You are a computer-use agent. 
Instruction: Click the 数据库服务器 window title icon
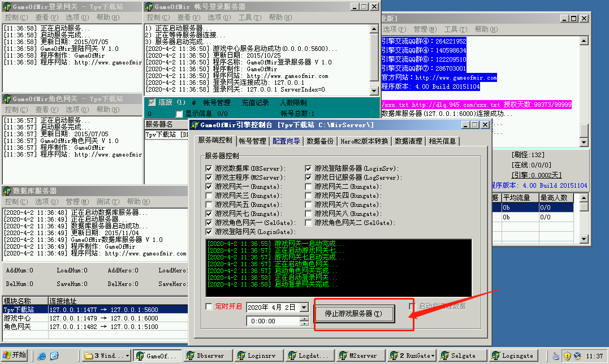(7, 191)
